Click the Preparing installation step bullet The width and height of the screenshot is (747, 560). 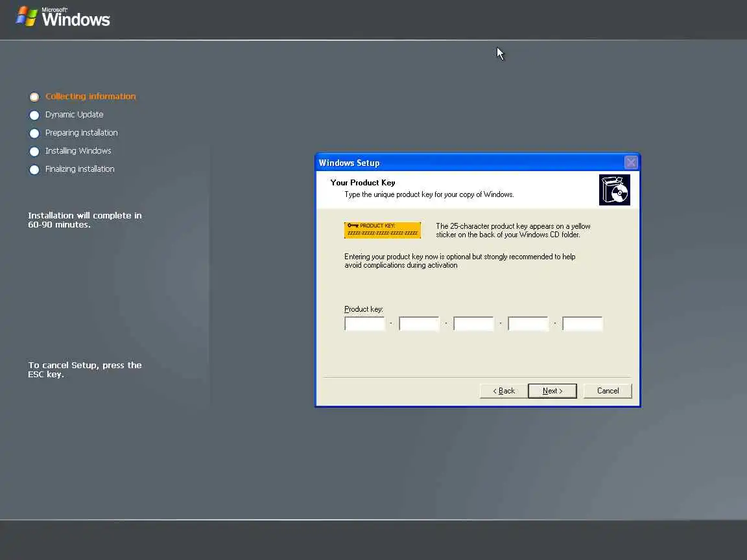click(x=34, y=134)
